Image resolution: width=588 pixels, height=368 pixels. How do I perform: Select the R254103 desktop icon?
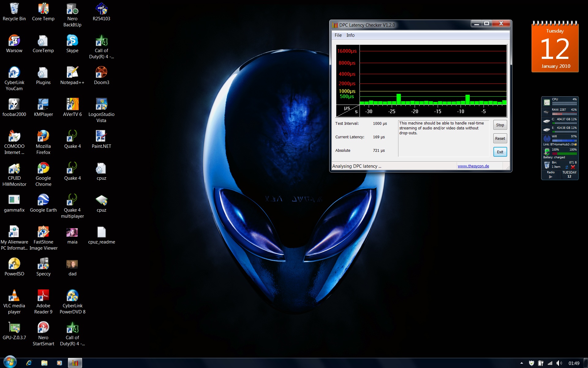(101, 12)
